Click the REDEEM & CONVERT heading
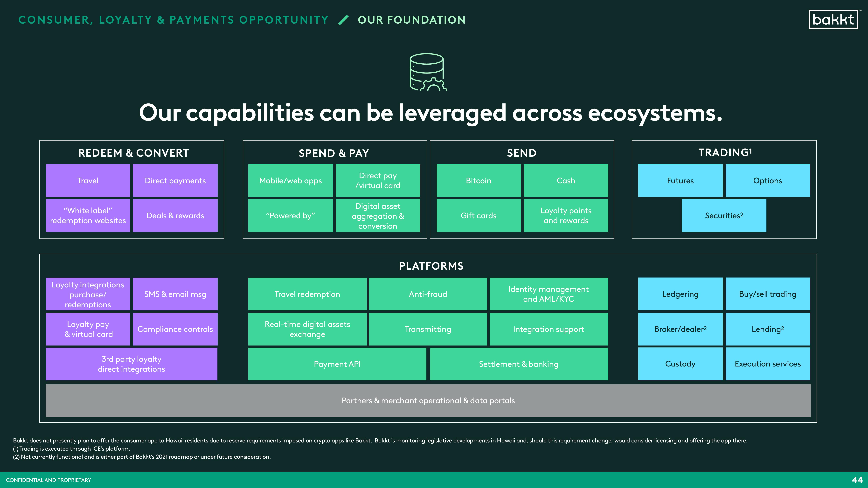868x488 pixels. pos(133,153)
